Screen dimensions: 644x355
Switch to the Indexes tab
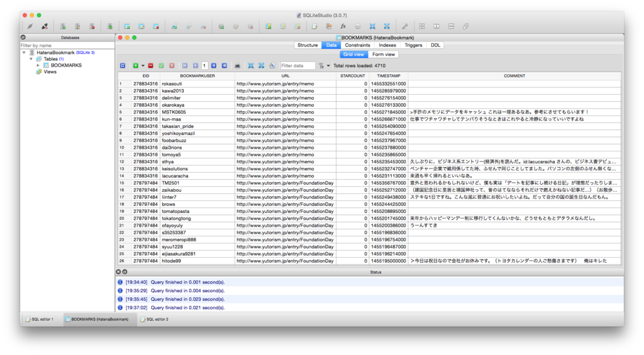[x=387, y=45]
